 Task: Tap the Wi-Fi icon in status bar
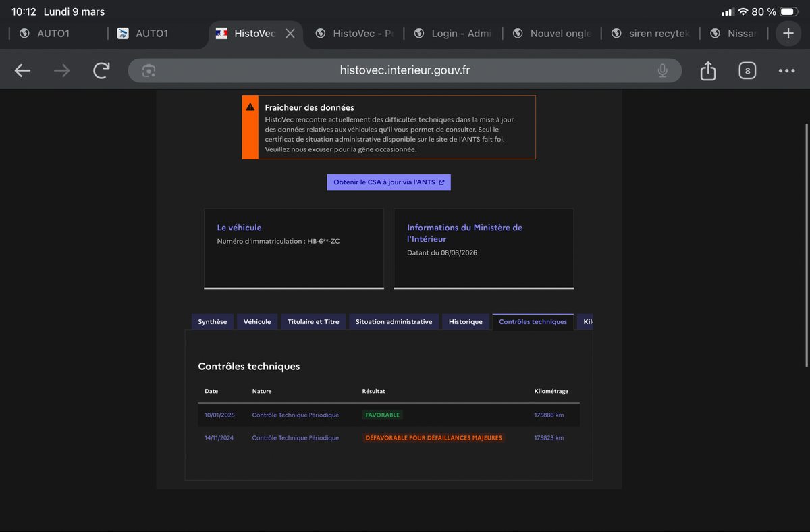743,11
